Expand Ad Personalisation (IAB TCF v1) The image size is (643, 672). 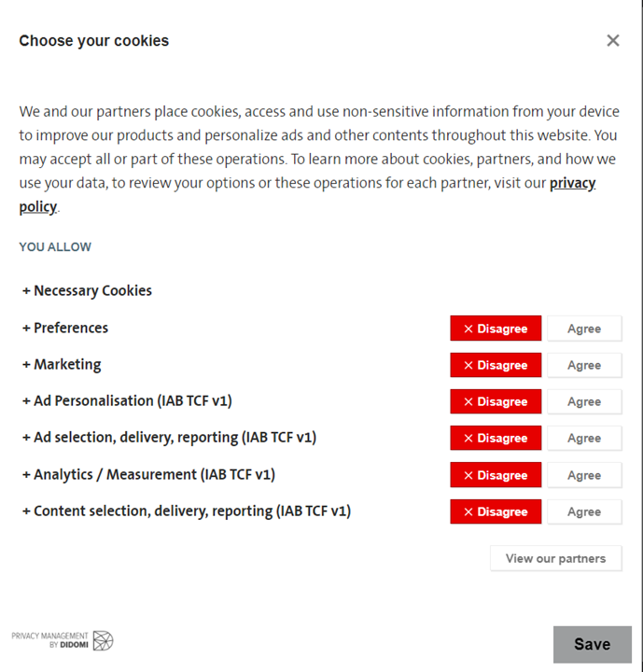pos(127,400)
